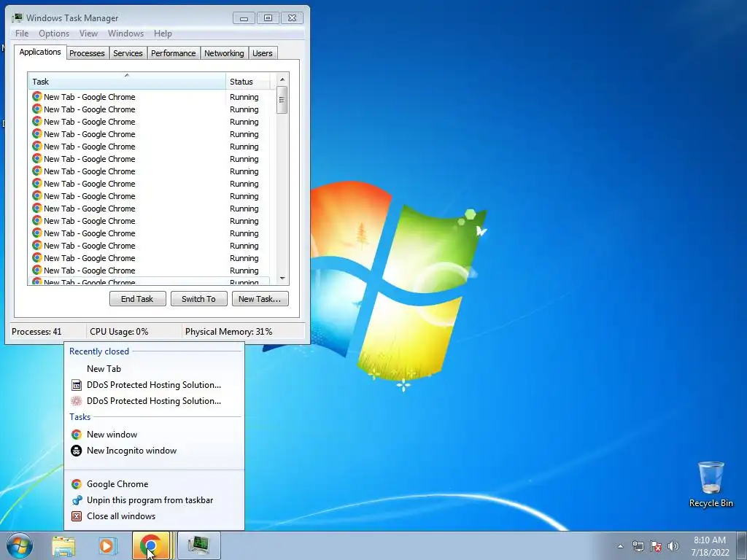Open the Recycle Bin on desktop
747x560 pixels.
(711, 484)
